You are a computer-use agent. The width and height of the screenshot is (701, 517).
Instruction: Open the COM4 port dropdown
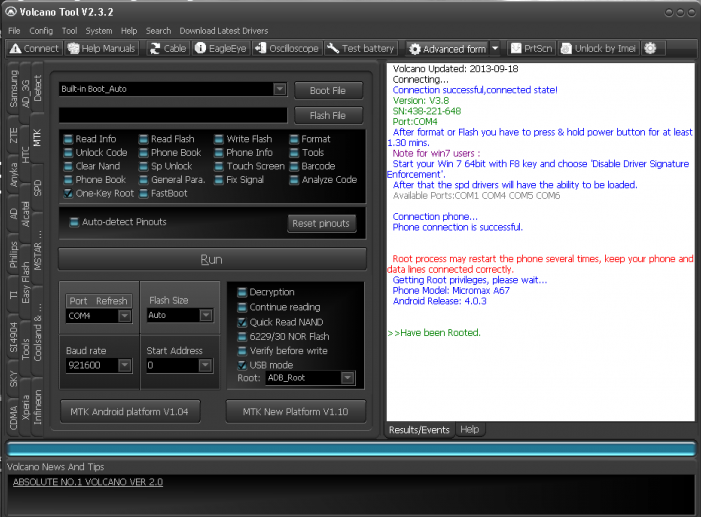point(125,316)
